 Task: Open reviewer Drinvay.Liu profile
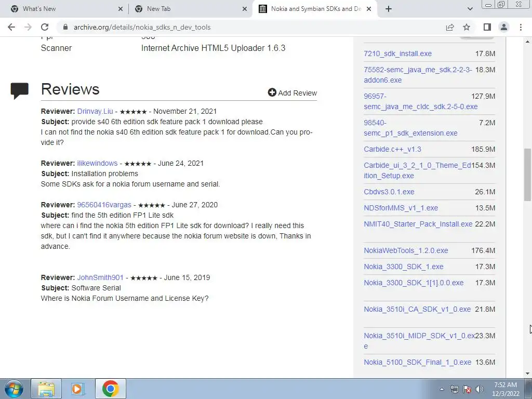click(95, 111)
